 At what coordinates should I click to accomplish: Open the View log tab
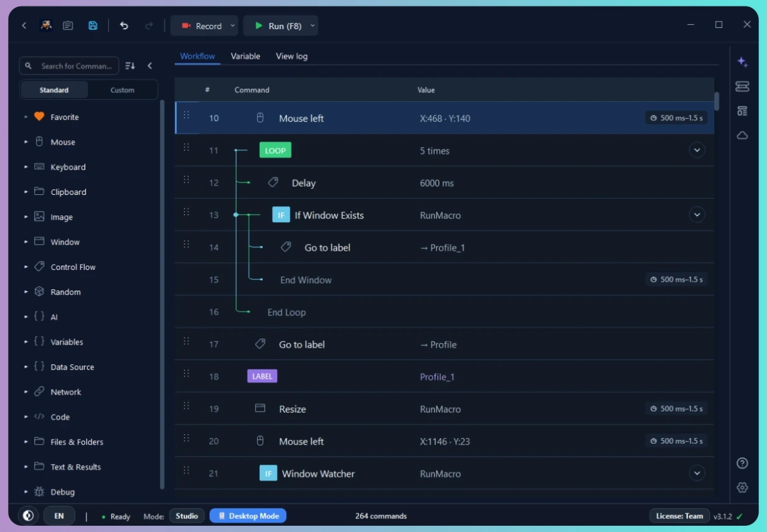tap(292, 56)
